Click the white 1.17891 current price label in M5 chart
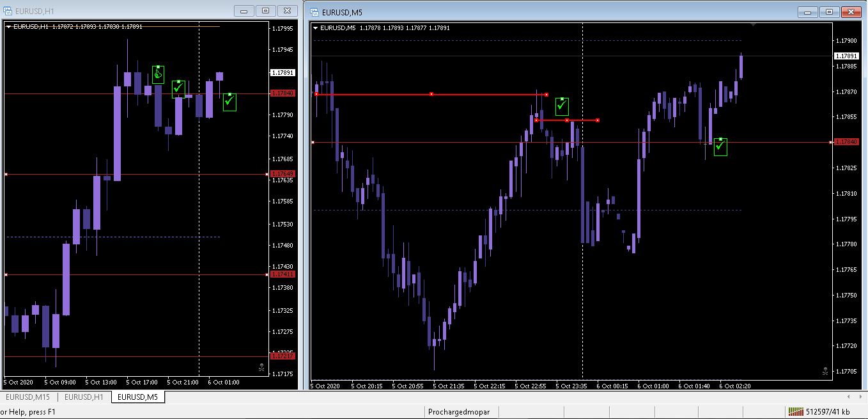Screen dimensions: 868x419 [847, 56]
